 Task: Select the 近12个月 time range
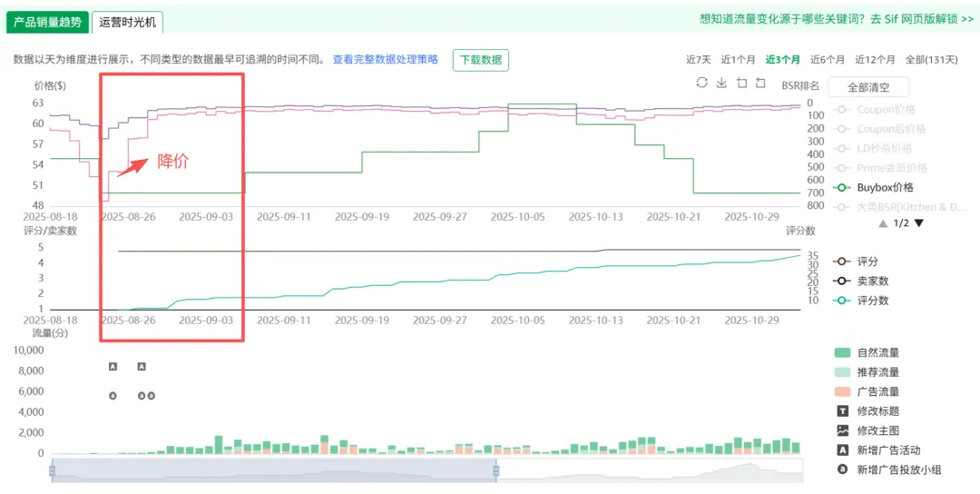click(x=875, y=59)
